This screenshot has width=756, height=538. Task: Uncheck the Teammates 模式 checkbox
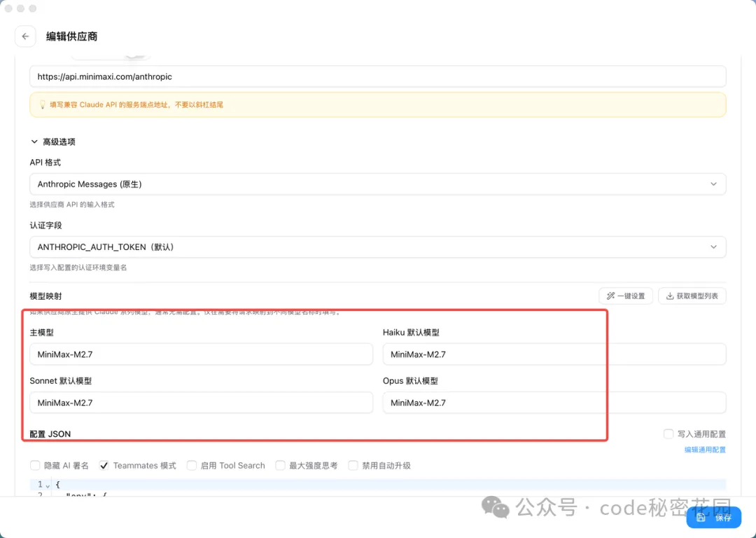104,465
